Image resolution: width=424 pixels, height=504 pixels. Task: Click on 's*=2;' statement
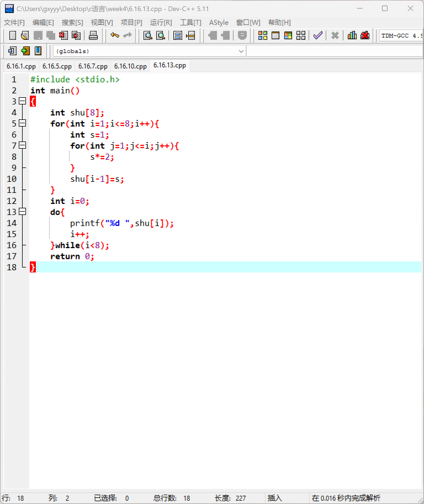(102, 157)
